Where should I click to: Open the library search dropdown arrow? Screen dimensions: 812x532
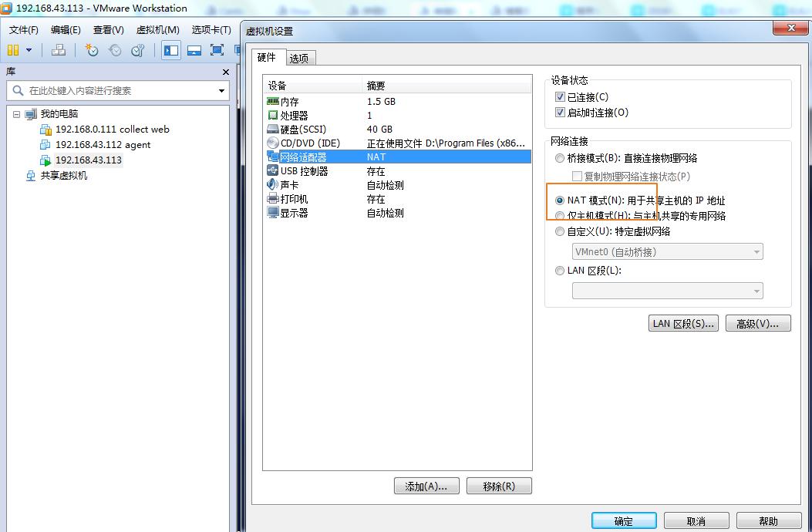221,91
